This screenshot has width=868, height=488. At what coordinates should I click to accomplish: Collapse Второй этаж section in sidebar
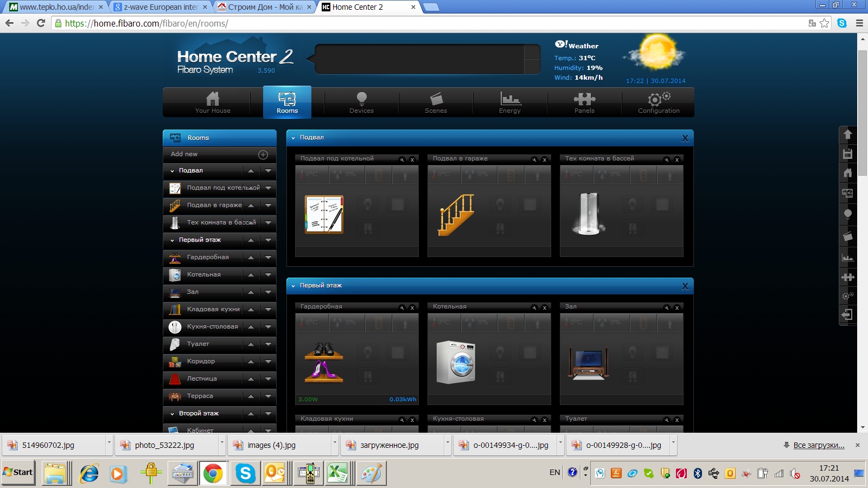pos(173,414)
